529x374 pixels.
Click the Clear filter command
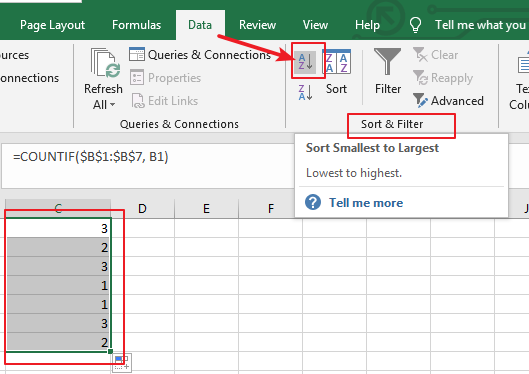435,55
